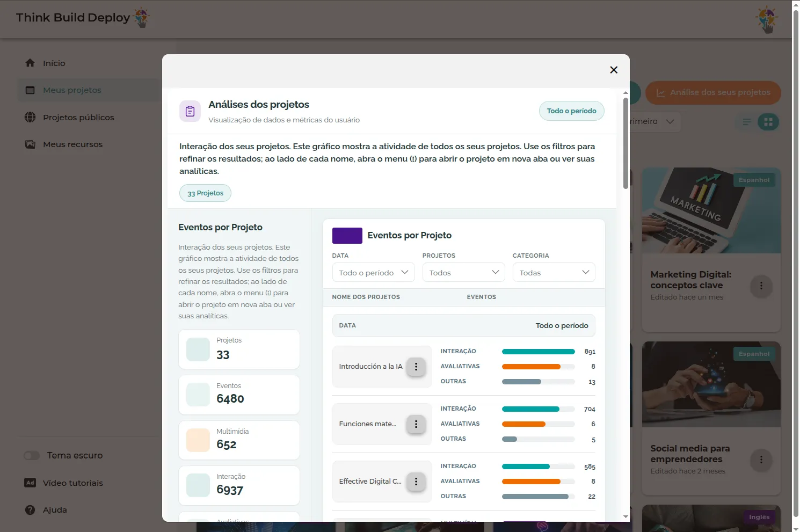This screenshot has height=532, width=800.
Task: Open options for Social media para emprendedores
Action: (x=761, y=460)
